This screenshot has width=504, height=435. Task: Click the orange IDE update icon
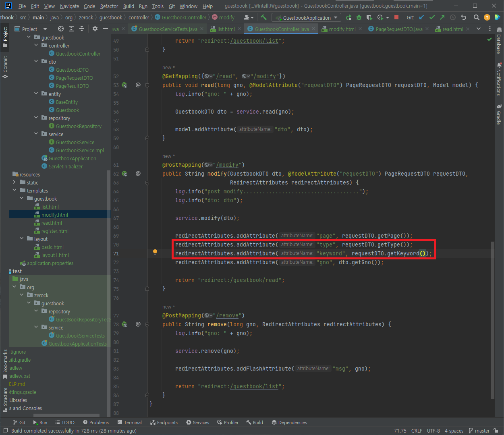coord(487,17)
